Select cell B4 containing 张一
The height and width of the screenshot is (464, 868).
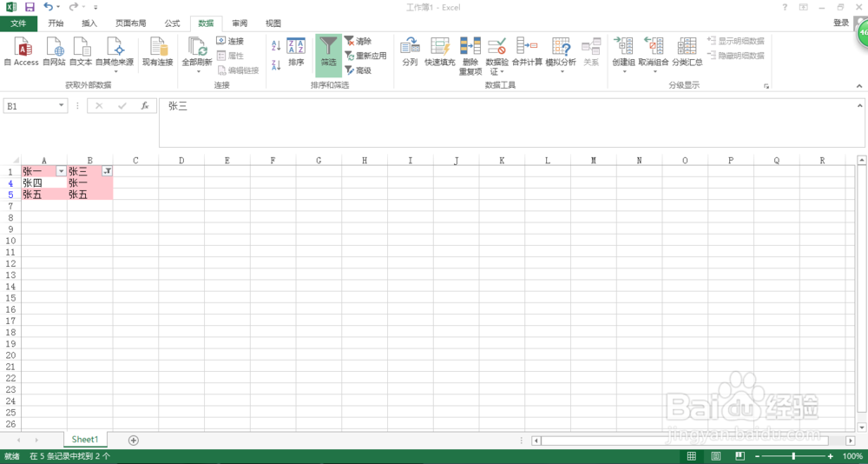coord(90,182)
